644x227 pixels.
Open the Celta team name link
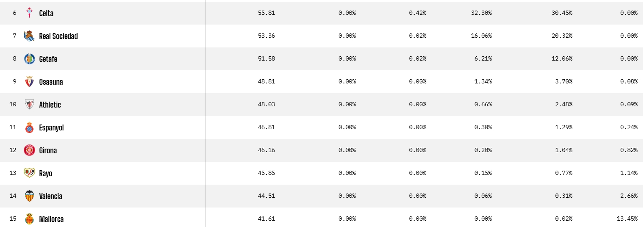point(46,13)
